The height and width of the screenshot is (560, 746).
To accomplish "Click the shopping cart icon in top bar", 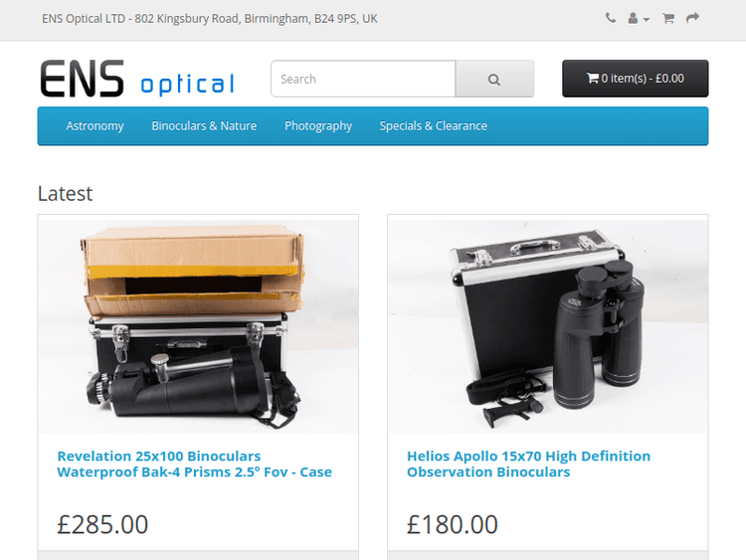I will point(668,19).
